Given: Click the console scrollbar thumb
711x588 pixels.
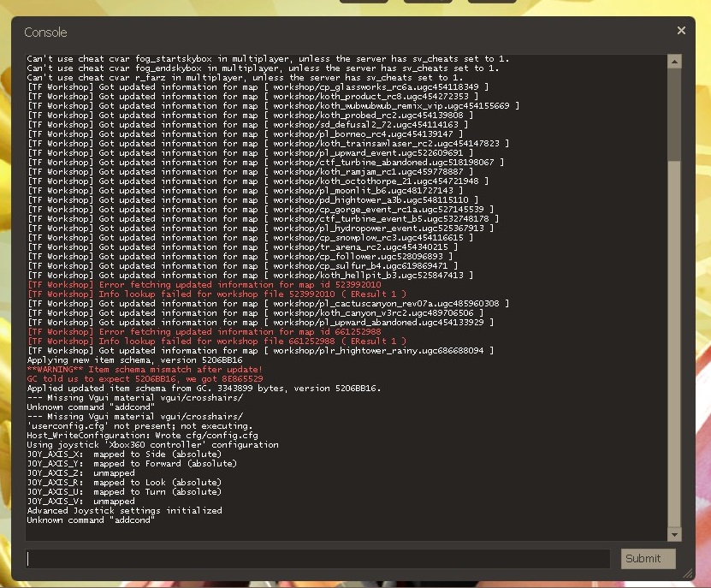Looking at the screenshot, I should [674, 344].
